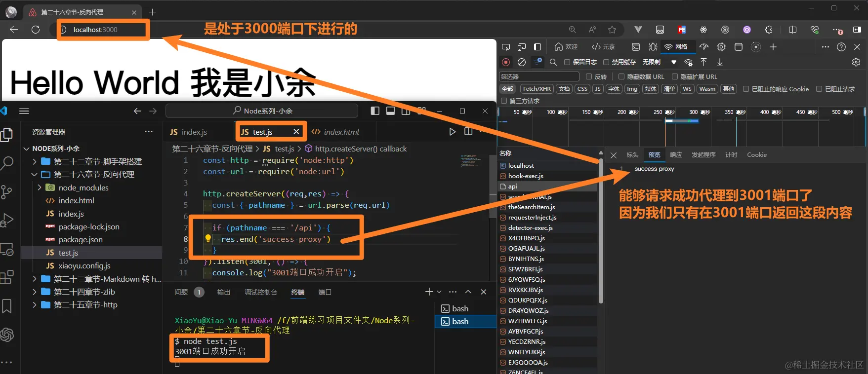Open network search magnifier in DevTools
The width and height of the screenshot is (868, 374).
coord(553,62)
